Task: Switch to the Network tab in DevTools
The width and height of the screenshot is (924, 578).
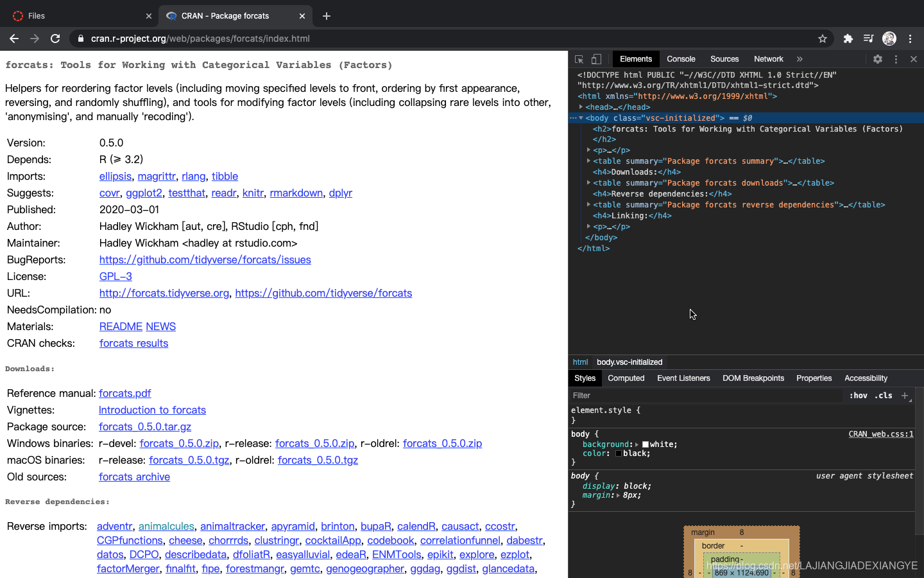Action: click(769, 59)
